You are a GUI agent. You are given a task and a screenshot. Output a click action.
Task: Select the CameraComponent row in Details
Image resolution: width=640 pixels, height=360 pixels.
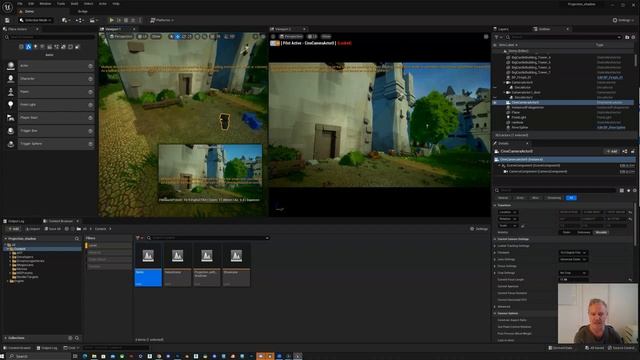564,172
